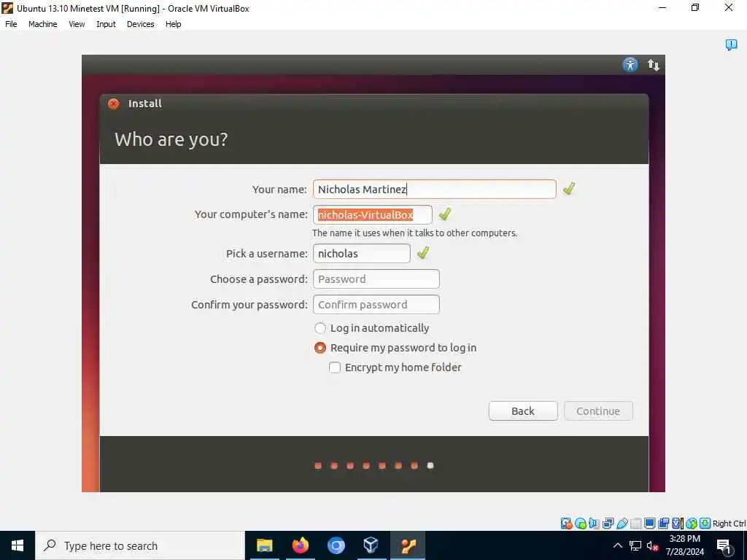Viewport: 747px width, 560px height.
Task: Launch Chrome from the taskbar
Action: point(336,545)
